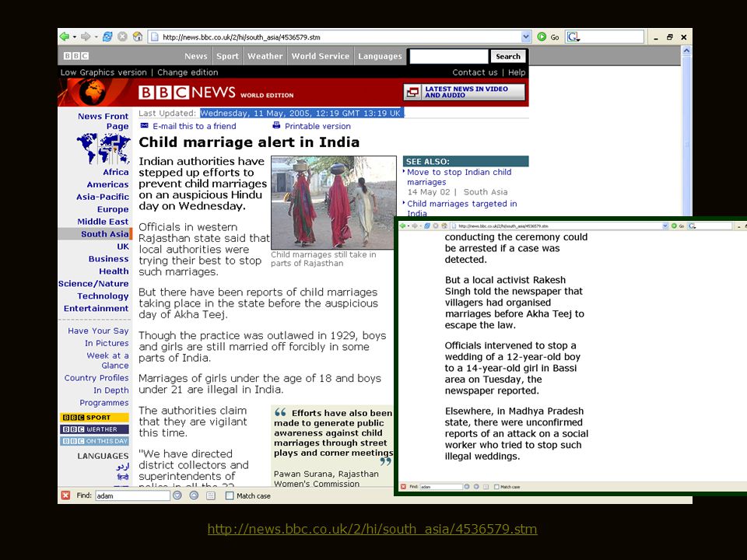Click the Stop loading icon in main toolbar

pyautogui.click(x=122, y=37)
